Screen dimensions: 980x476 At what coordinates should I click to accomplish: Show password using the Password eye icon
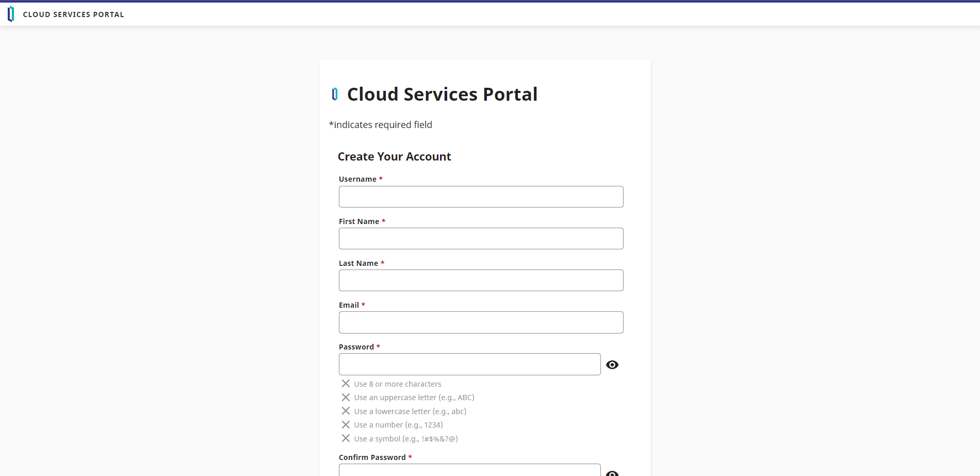tap(612, 365)
